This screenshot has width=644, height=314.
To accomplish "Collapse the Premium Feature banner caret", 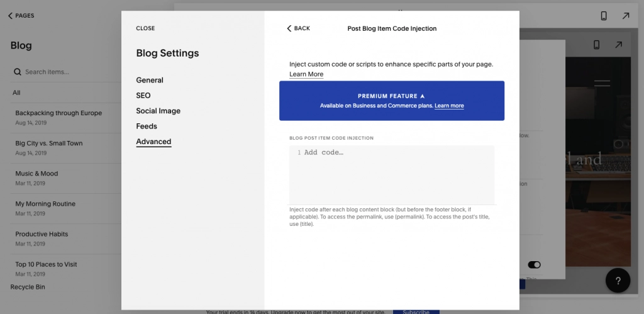I will 422,96.
